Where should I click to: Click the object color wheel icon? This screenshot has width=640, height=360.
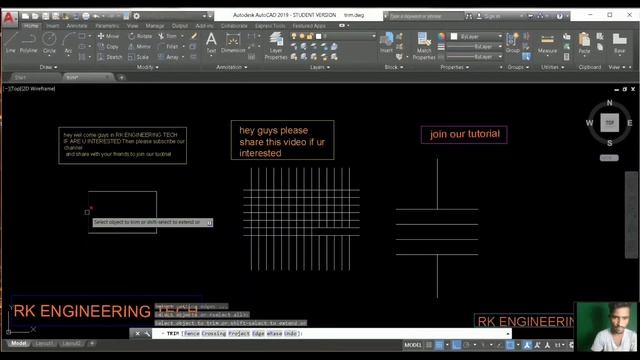(x=441, y=36)
